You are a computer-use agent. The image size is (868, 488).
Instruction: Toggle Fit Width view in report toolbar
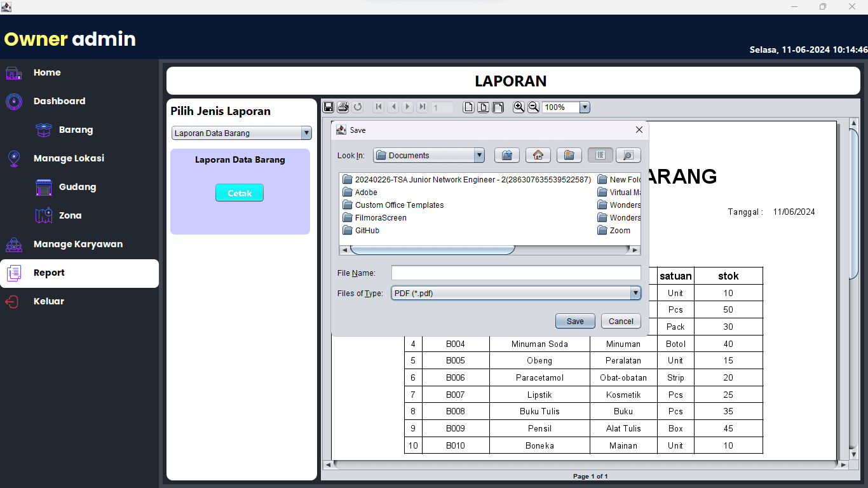point(498,107)
